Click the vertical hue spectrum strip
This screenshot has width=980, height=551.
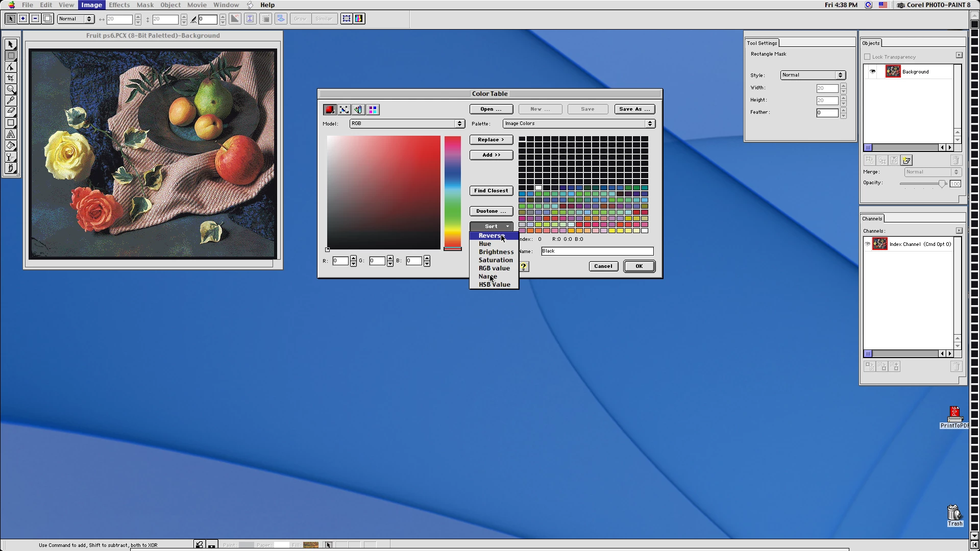452,191
